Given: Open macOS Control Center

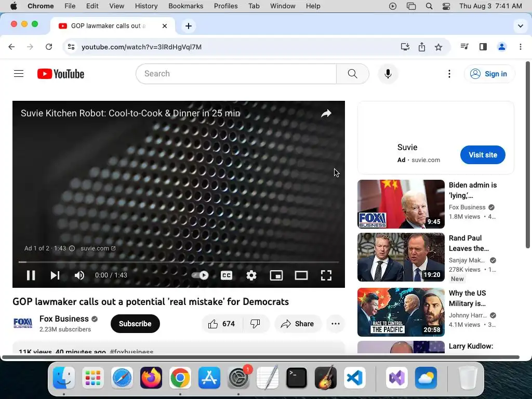Looking at the screenshot, I should (x=446, y=6).
